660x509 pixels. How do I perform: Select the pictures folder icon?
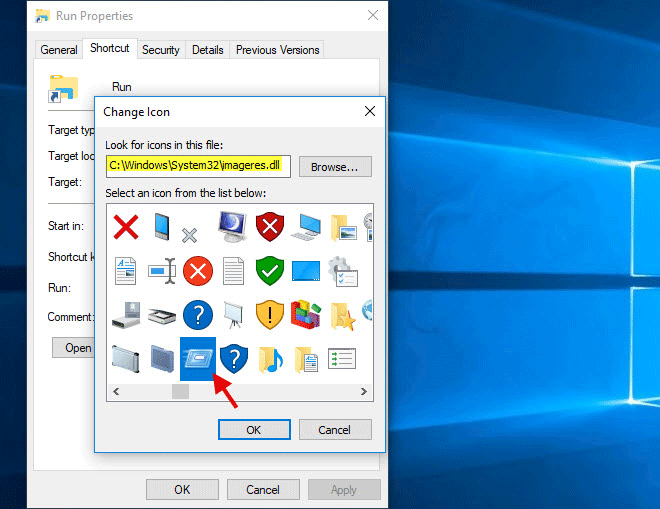(343, 228)
